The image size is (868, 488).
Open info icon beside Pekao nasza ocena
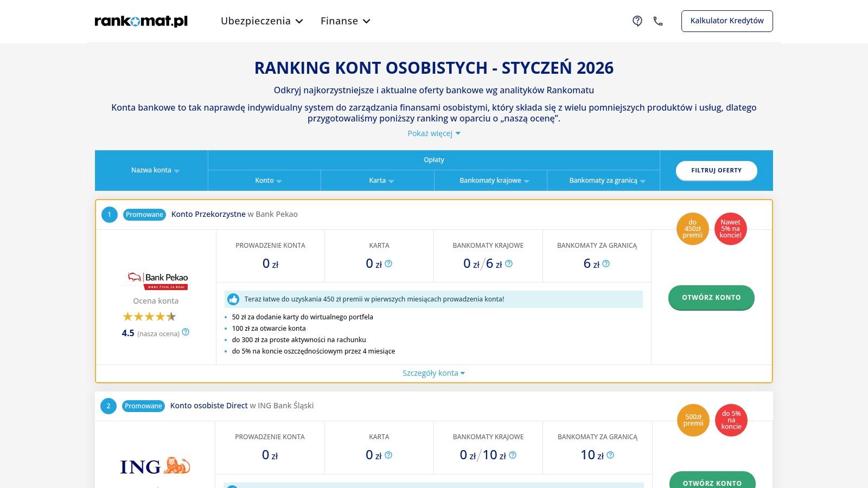[x=186, y=332]
